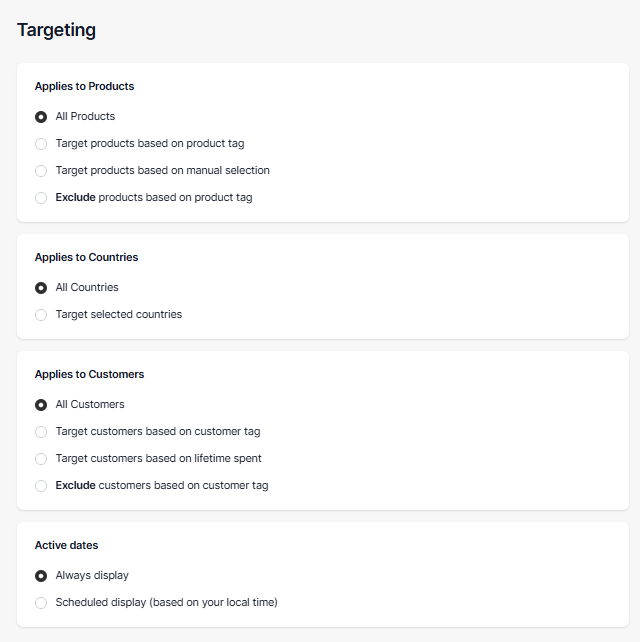
Task: Select Target customers based on lifetime spent
Action: click(41, 459)
